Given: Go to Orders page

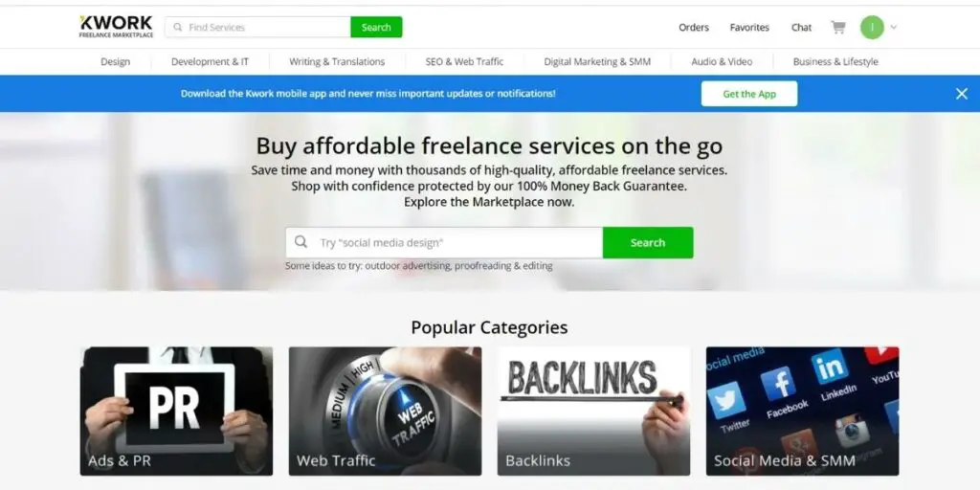Looking at the screenshot, I should pos(694,28).
